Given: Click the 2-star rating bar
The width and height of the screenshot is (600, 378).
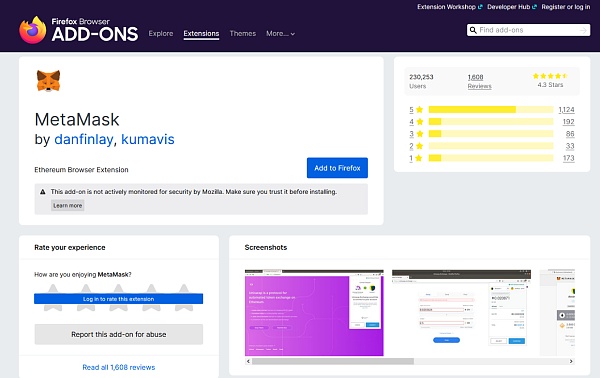Looking at the screenshot, I should pos(491,146).
